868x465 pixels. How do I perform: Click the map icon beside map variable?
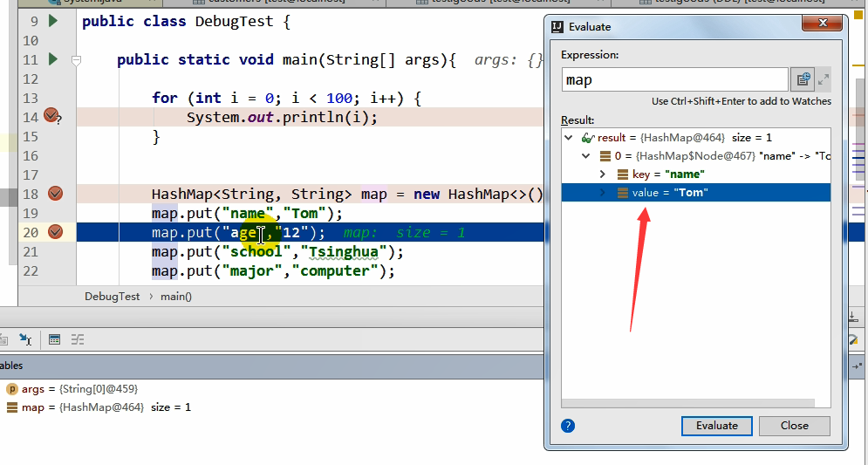11,407
